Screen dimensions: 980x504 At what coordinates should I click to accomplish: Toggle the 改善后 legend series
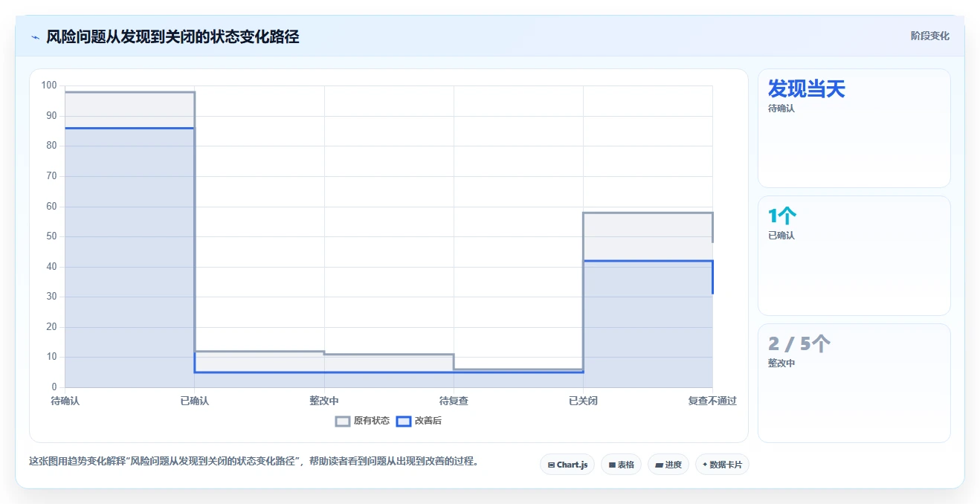pos(419,421)
